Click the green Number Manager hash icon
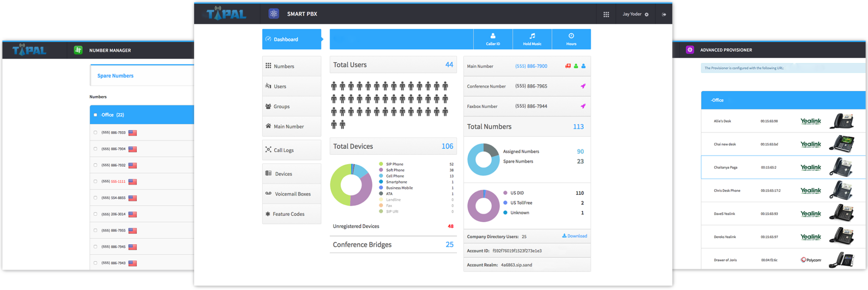This screenshot has width=868, height=290. pos(78,50)
